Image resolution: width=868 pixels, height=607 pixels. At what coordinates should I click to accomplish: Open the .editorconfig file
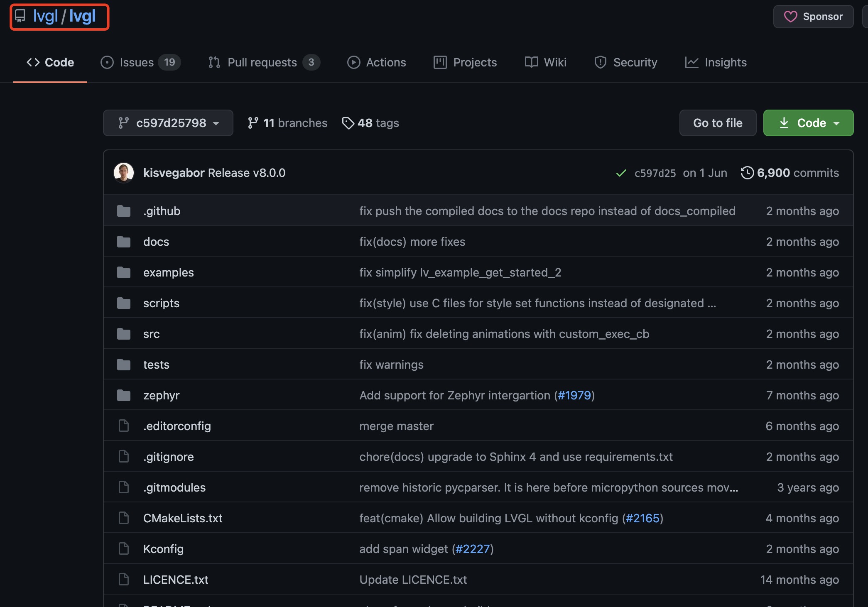[177, 426]
